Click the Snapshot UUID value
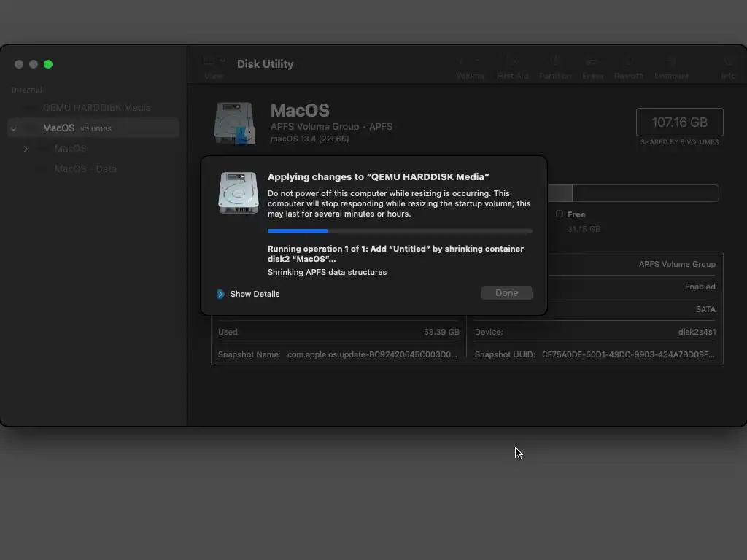The width and height of the screenshot is (747, 560). (x=628, y=354)
